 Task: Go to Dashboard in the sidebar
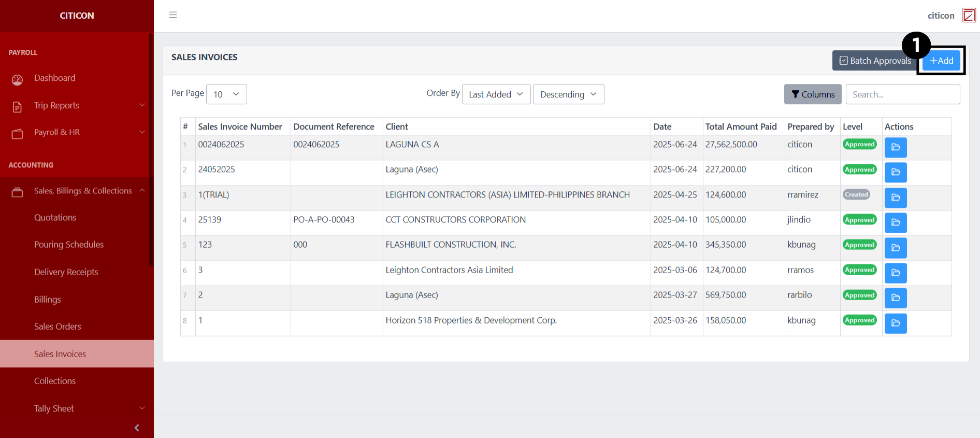54,78
